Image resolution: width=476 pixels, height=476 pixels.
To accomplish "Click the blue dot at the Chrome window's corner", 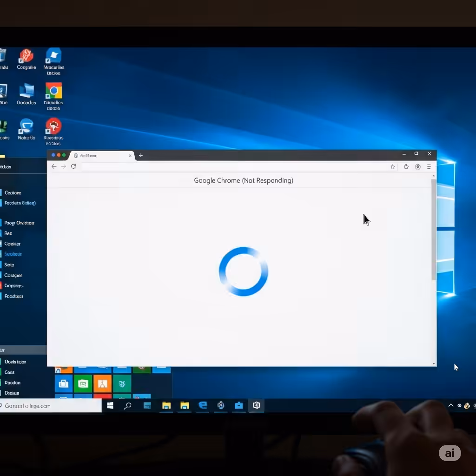I will click(53, 155).
